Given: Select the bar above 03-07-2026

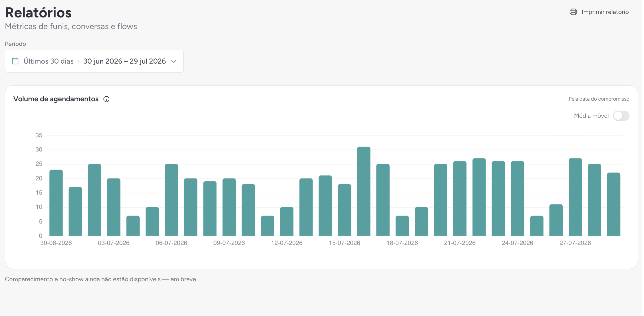Looking at the screenshot, I should click(x=114, y=207).
